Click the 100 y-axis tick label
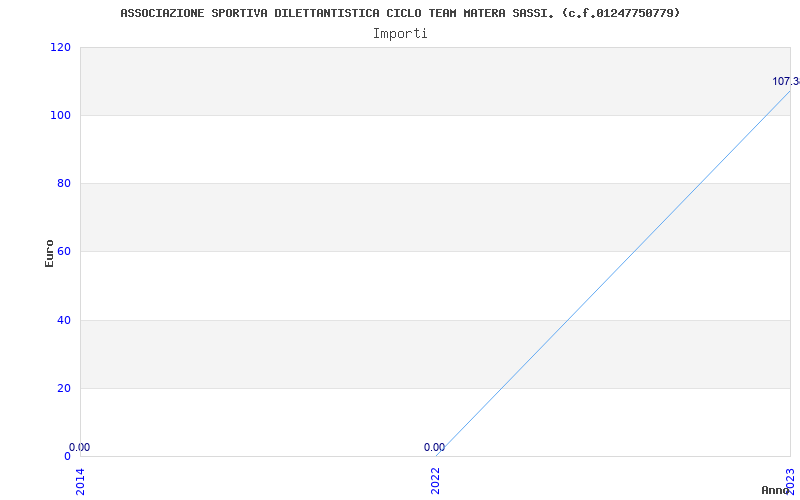The height and width of the screenshot is (500, 800). [60, 115]
